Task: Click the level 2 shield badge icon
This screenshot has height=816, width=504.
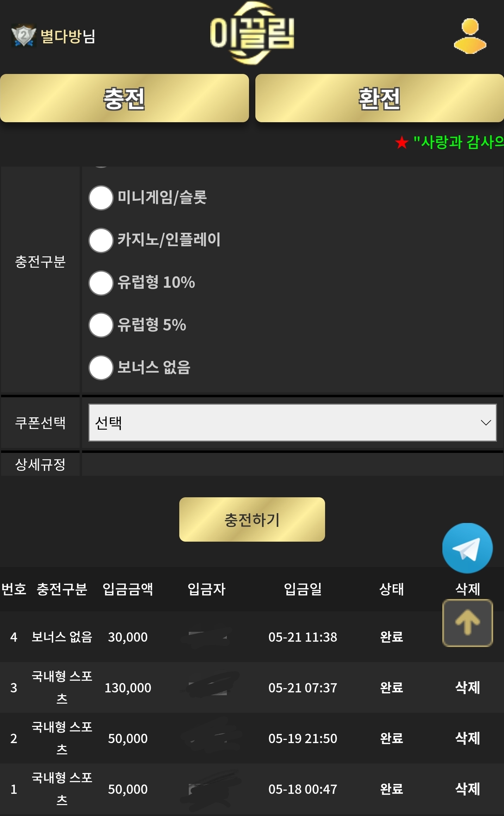Action: pyautogui.click(x=24, y=36)
